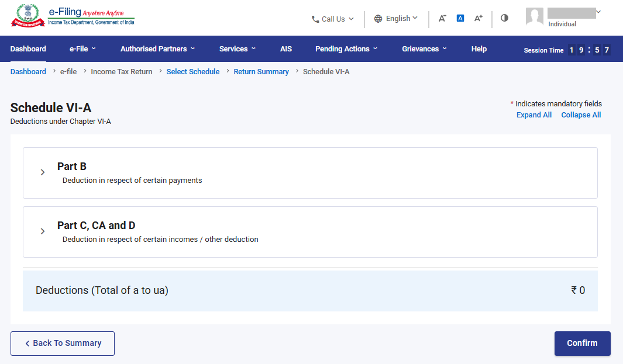Click Schedule VI-A breadcrumb text
This screenshot has width=623, height=364.
click(x=326, y=71)
